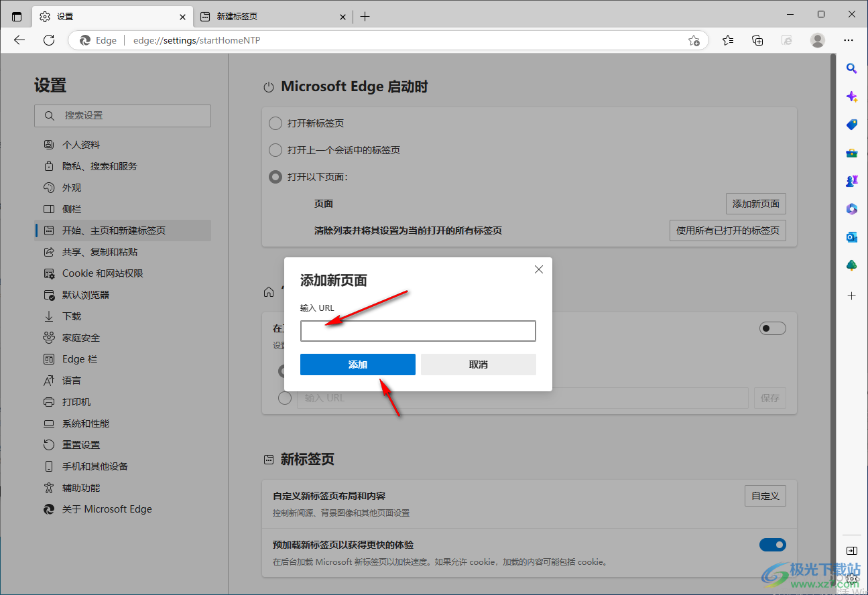Toggle 预加载新标签页 switch off
Screen dimensions: 868x595
click(x=772, y=545)
